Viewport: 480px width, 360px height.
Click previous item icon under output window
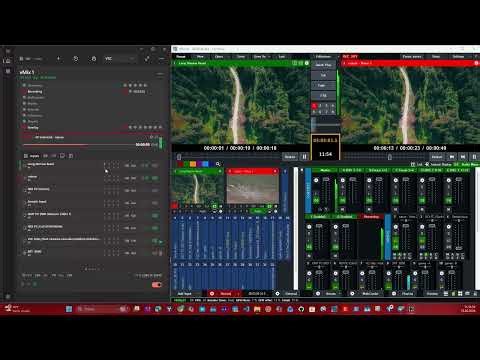(452, 157)
